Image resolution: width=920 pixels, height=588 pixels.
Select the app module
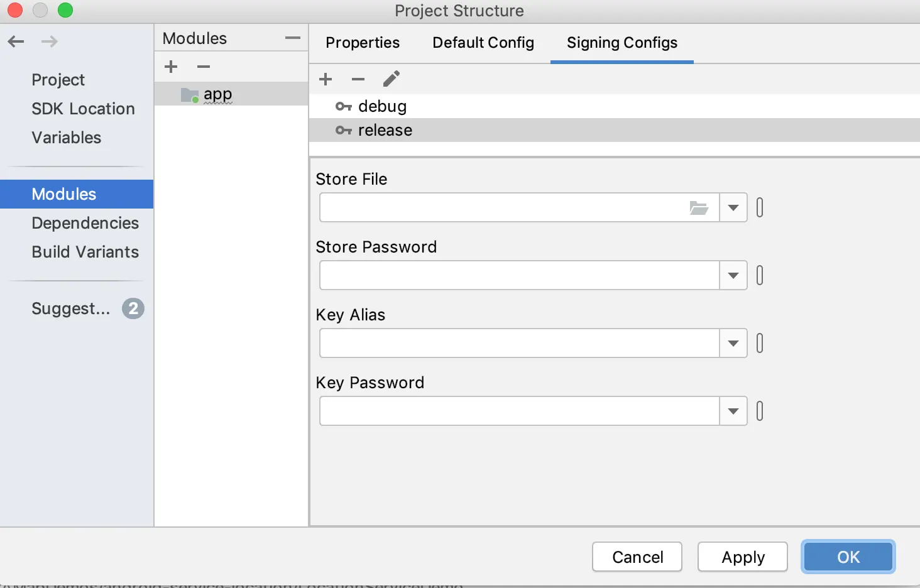coord(217,94)
